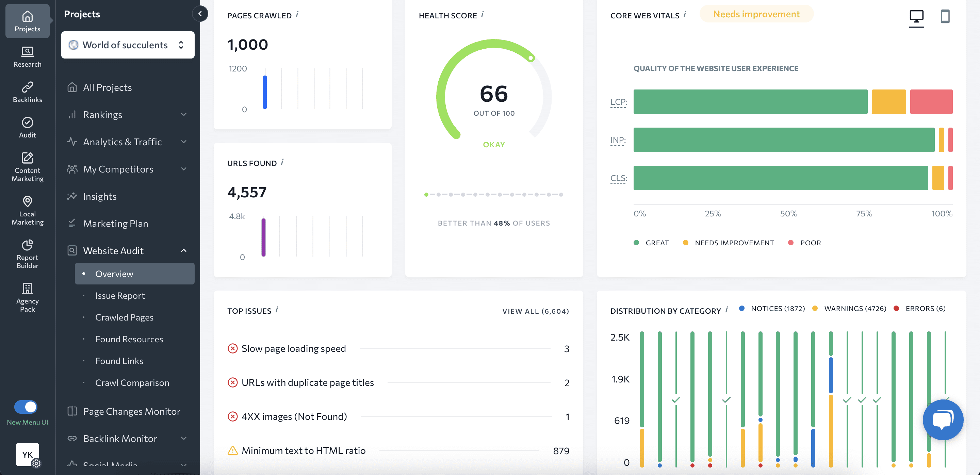Open the live chat bubble
The width and height of the screenshot is (980, 475).
943,420
